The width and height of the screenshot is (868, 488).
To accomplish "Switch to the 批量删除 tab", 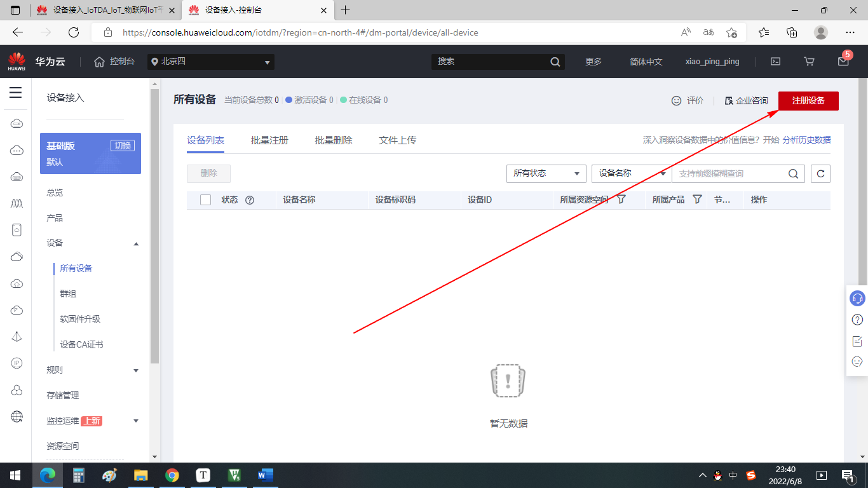I will (334, 140).
